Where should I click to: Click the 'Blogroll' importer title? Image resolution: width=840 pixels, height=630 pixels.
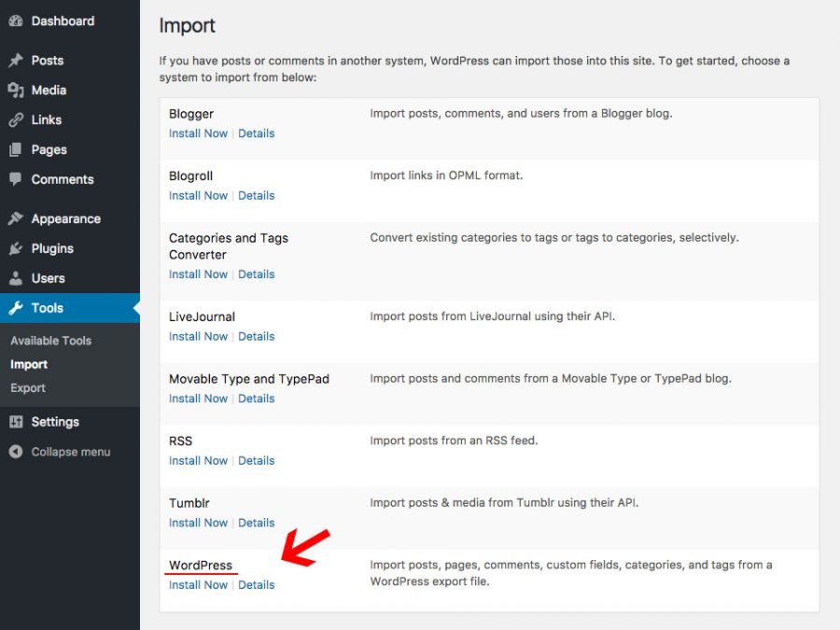190,175
